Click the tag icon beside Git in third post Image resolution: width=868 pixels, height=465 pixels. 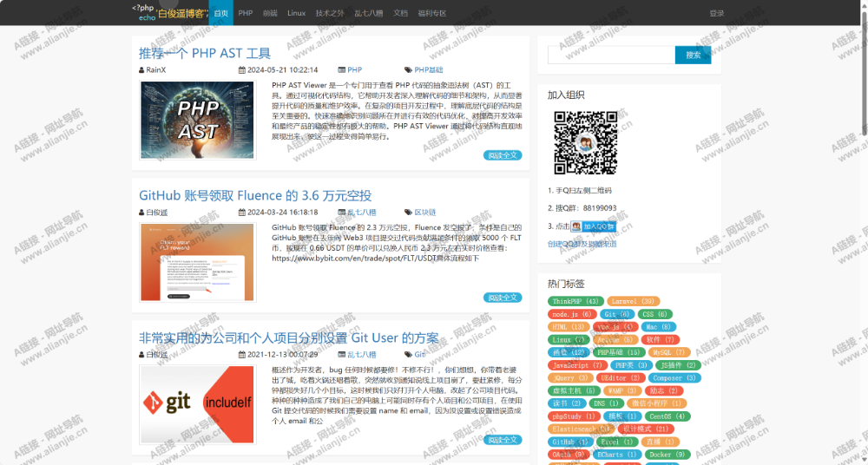coord(409,354)
